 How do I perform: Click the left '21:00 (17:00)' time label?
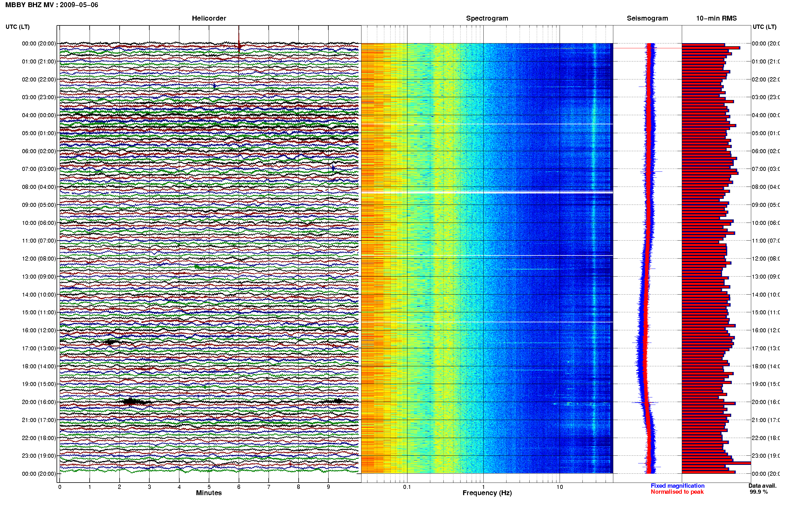point(39,420)
